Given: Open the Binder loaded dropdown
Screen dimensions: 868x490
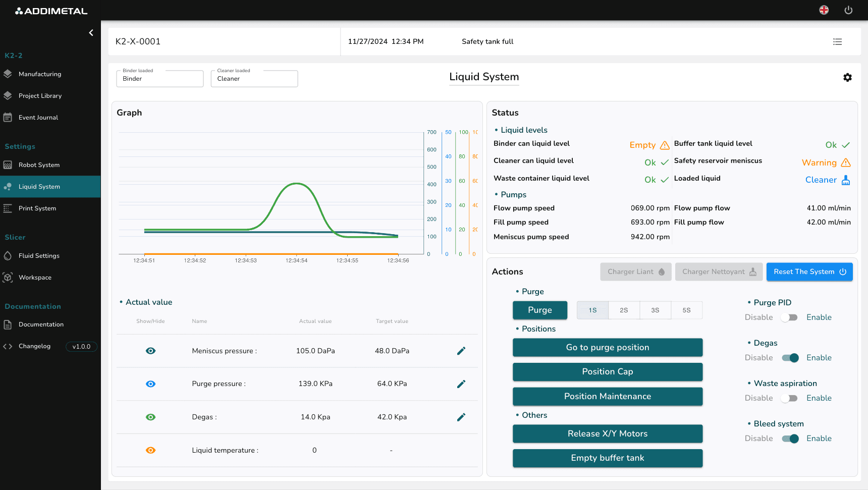Looking at the screenshot, I should click(159, 78).
